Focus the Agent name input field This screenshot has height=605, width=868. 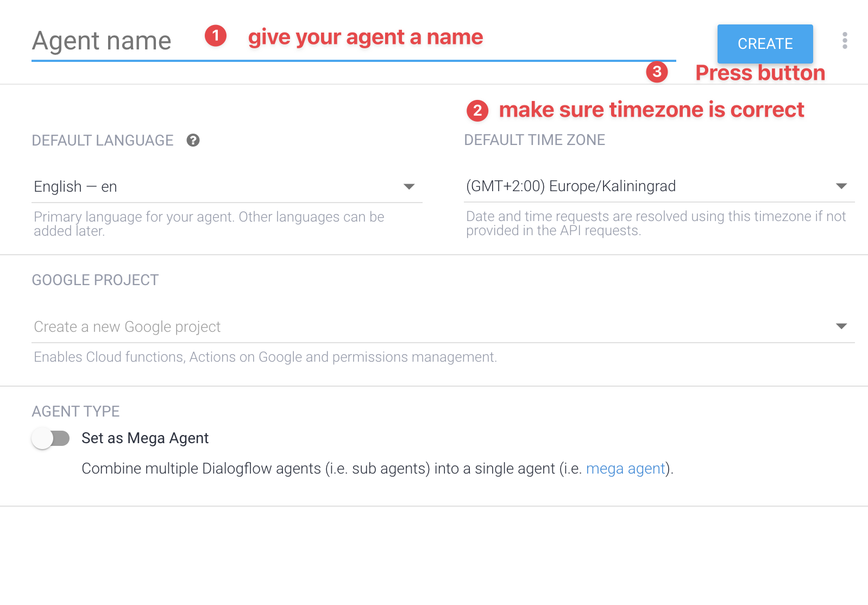click(354, 41)
